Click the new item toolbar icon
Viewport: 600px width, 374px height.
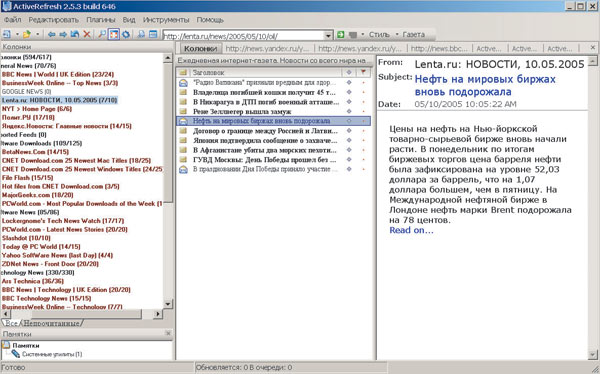point(7,34)
